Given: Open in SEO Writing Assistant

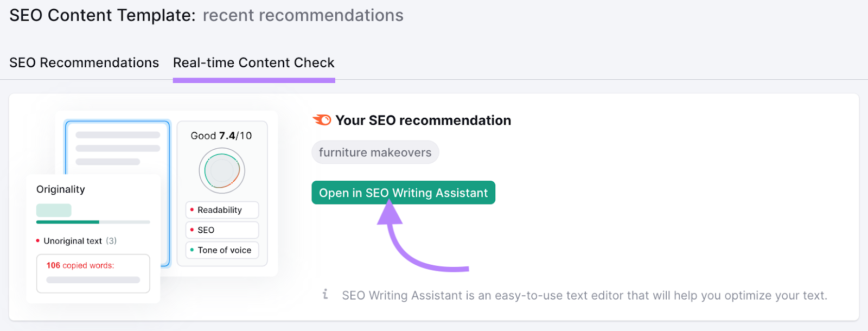Looking at the screenshot, I should (403, 193).
